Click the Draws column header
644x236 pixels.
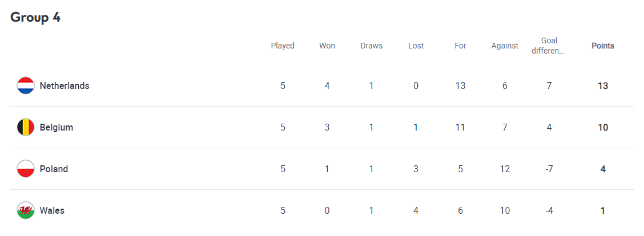[x=372, y=46]
